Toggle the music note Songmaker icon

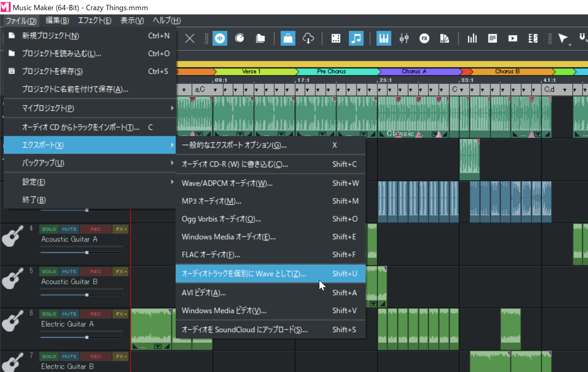coord(356,39)
